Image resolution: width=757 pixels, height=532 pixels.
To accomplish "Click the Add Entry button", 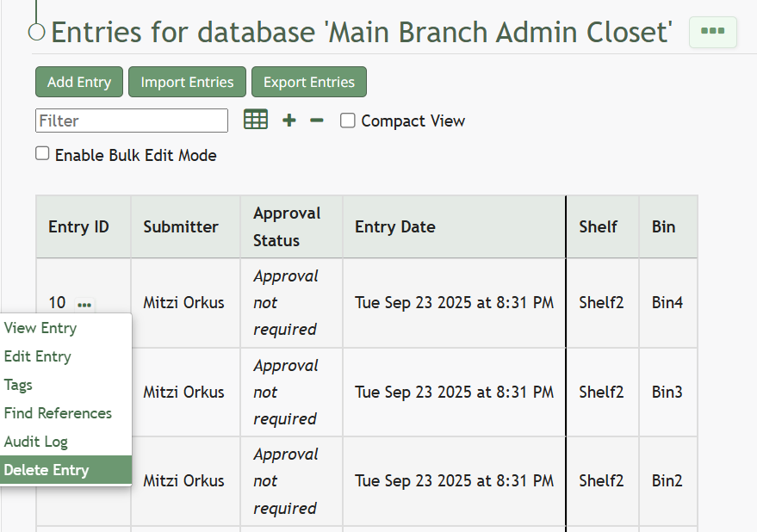I will [79, 82].
